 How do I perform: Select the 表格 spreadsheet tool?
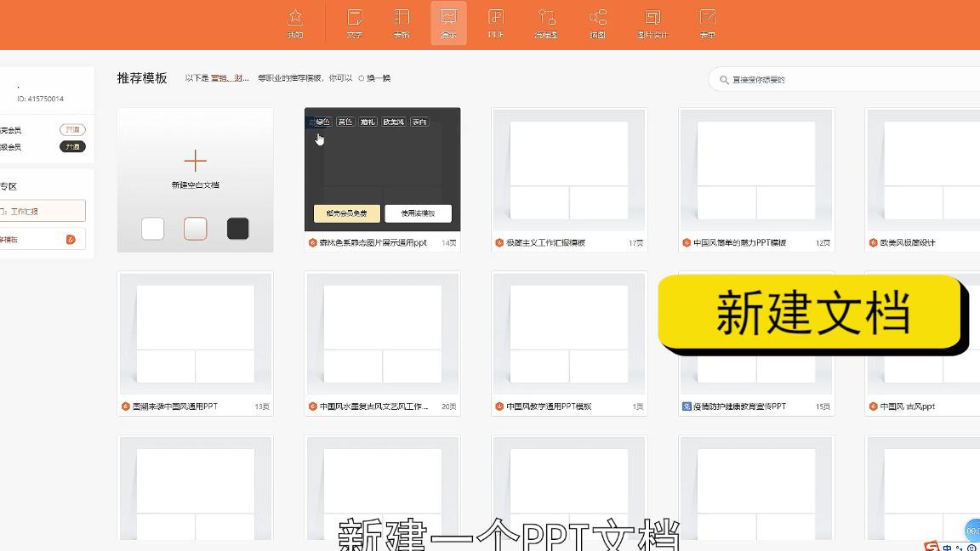point(402,23)
